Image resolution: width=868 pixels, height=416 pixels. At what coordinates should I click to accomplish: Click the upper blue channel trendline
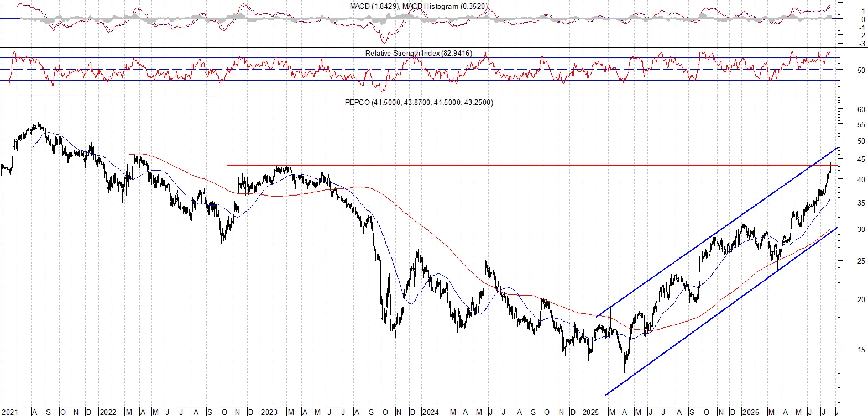(x=718, y=232)
